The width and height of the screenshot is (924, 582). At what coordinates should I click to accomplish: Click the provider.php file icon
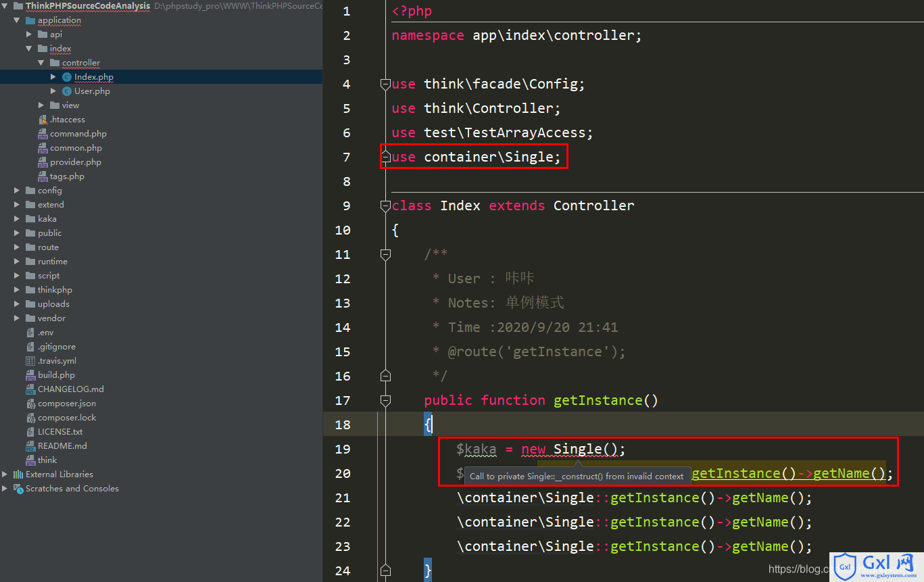tap(43, 162)
